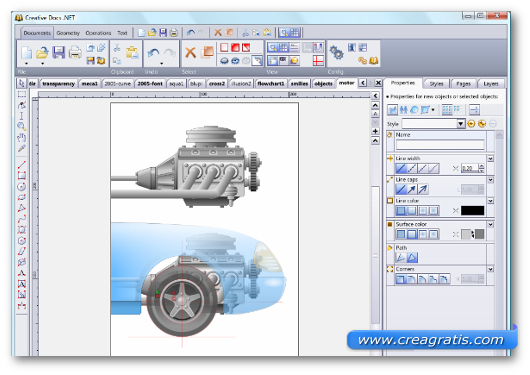Screen dimensions: 530x375
Task: Click the large Open folder icon in File group
Action: (43, 52)
